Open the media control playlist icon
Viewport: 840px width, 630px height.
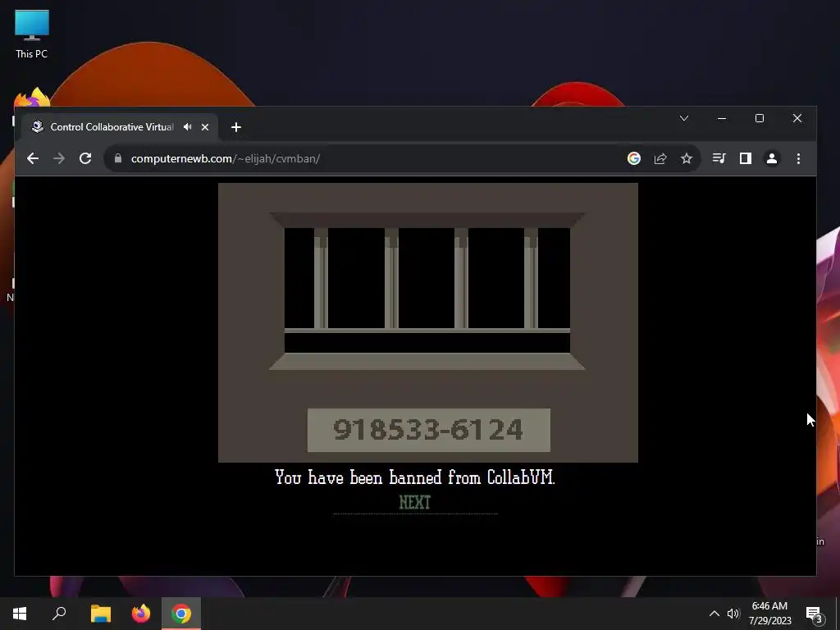tap(719, 158)
